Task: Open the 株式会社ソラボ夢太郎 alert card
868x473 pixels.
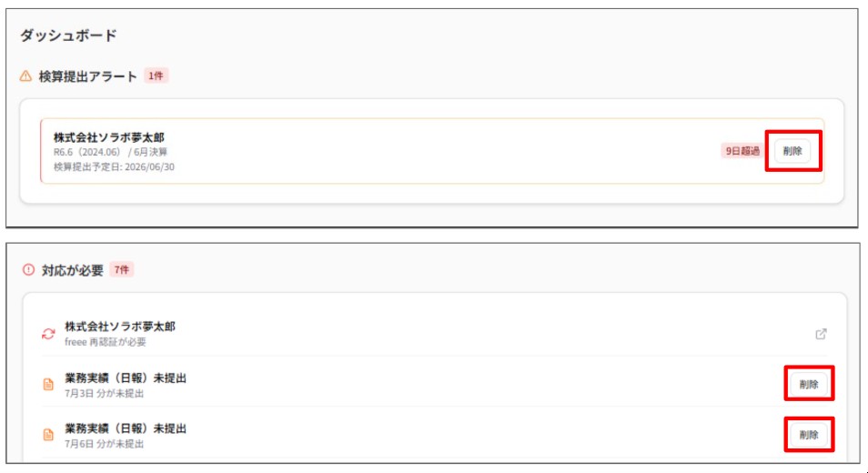Action: point(432,151)
